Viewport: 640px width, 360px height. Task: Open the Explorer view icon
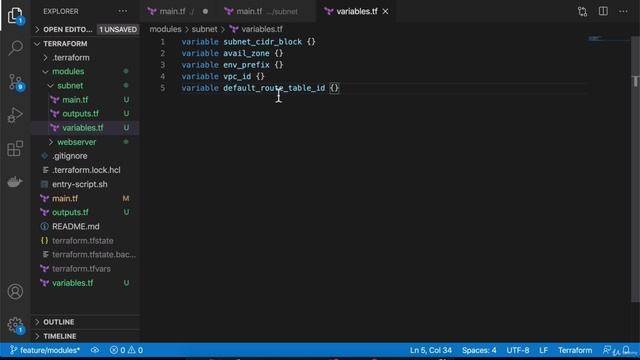(15, 15)
